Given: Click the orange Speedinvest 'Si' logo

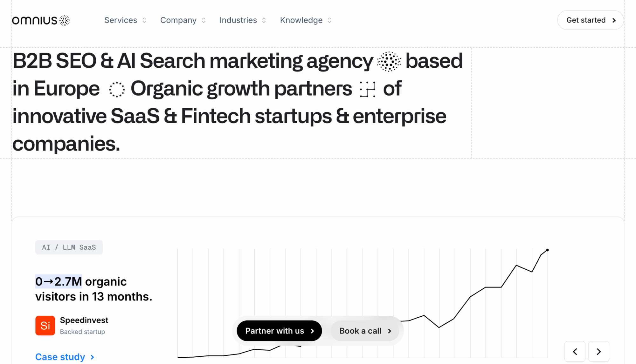Looking at the screenshot, I should 45,326.
